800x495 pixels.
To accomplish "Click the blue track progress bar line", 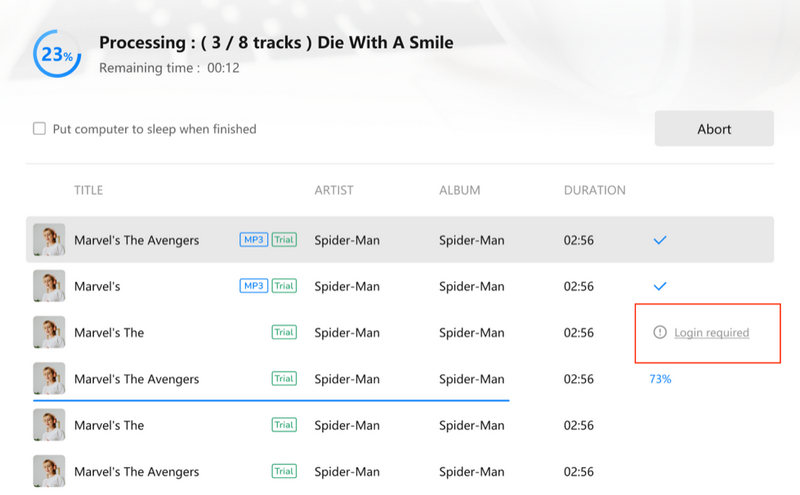I will tap(270, 400).
